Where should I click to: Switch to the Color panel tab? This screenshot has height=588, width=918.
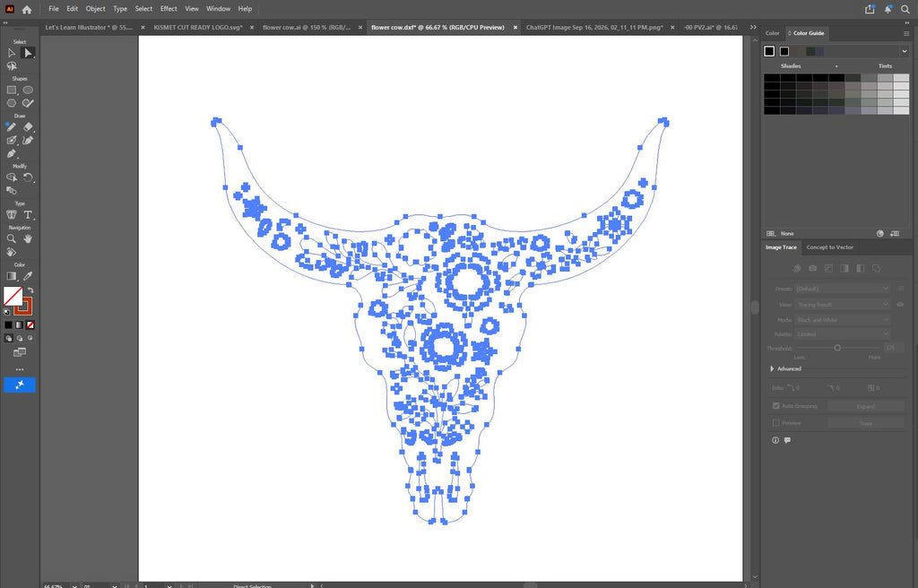tap(772, 33)
